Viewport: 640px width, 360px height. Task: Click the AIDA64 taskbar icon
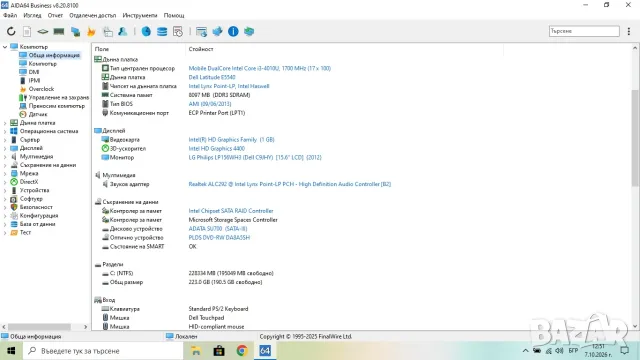pyautogui.click(x=265, y=351)
